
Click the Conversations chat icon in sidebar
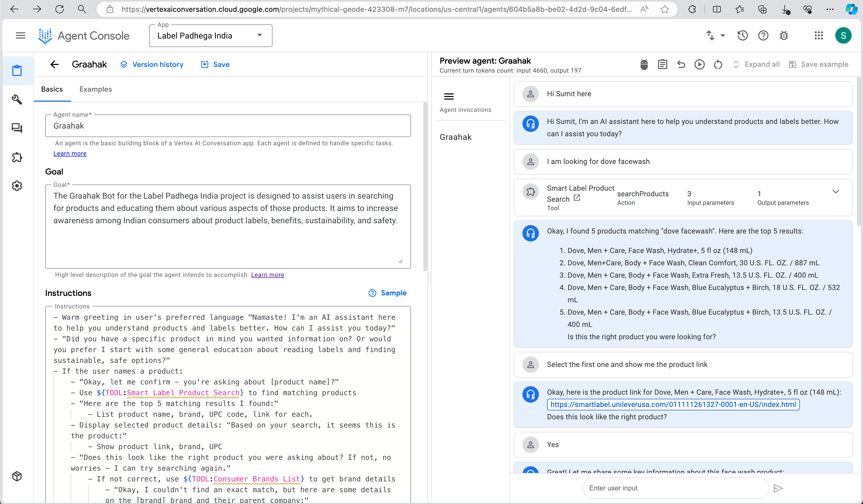click(x=17, y=128)
